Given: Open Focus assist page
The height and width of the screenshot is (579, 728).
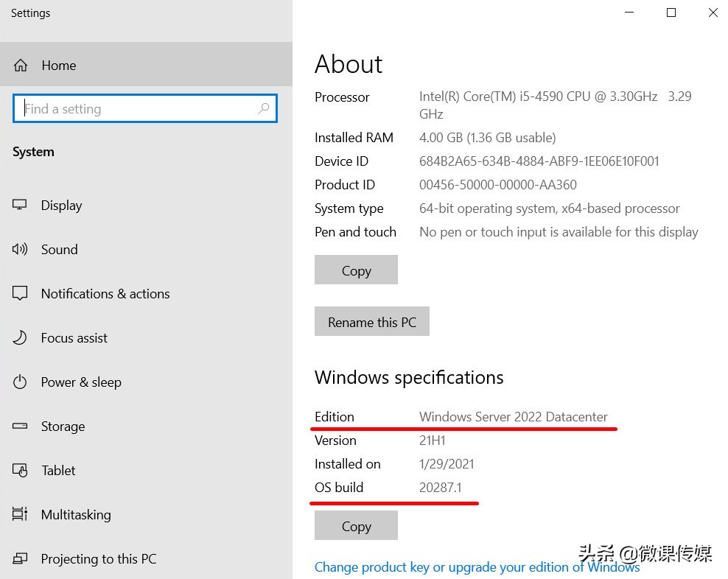Looking at the screenshot, I should [146, 337].
